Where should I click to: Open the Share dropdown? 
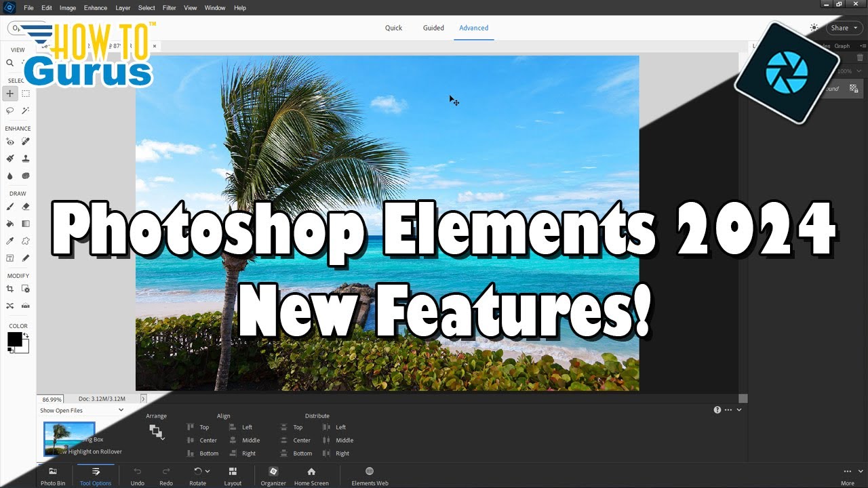click(x=844, y=28)
